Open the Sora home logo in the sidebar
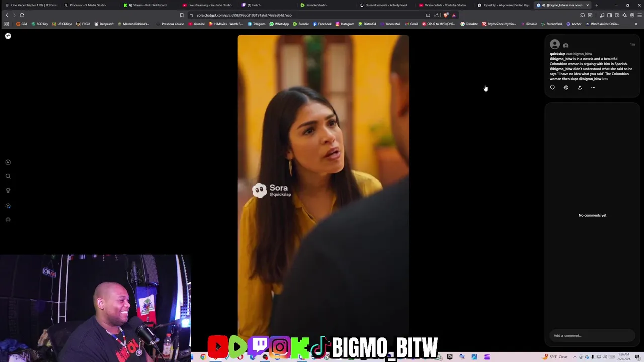 point(8,36)
